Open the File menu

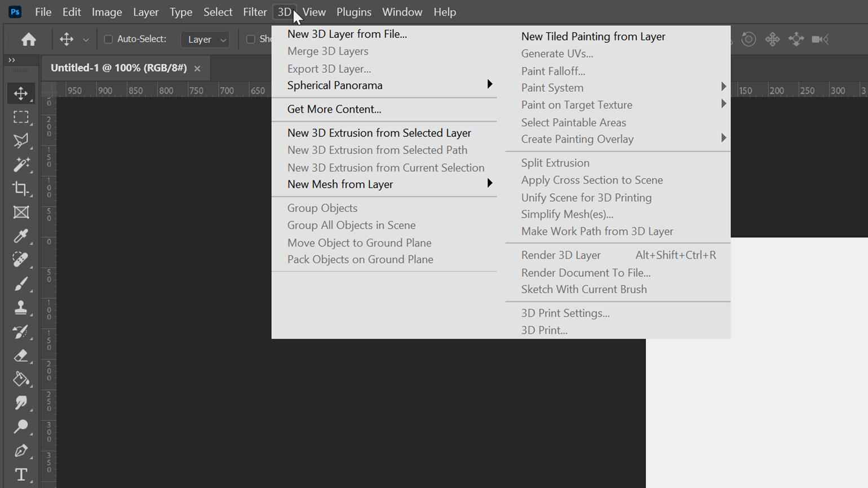coord(43,12)
